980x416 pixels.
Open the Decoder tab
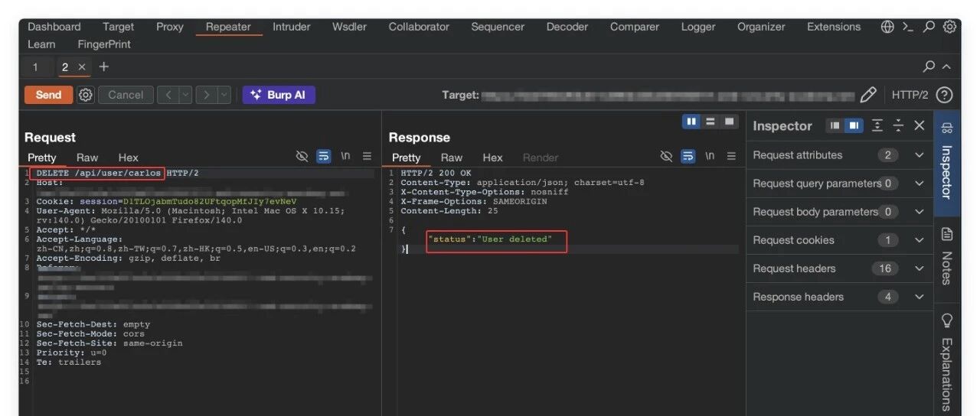tap(567, 27)
